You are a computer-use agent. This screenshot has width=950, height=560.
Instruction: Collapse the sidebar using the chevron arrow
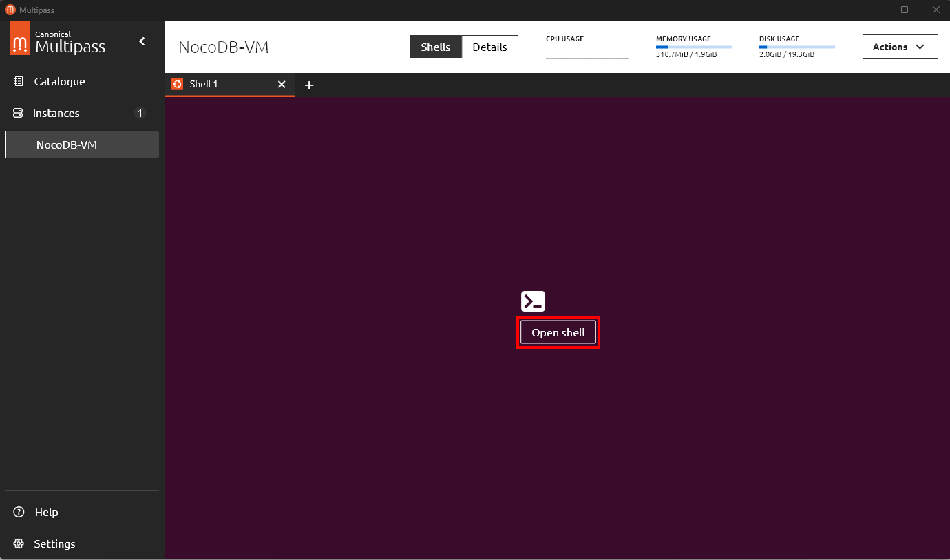point(142,41)
